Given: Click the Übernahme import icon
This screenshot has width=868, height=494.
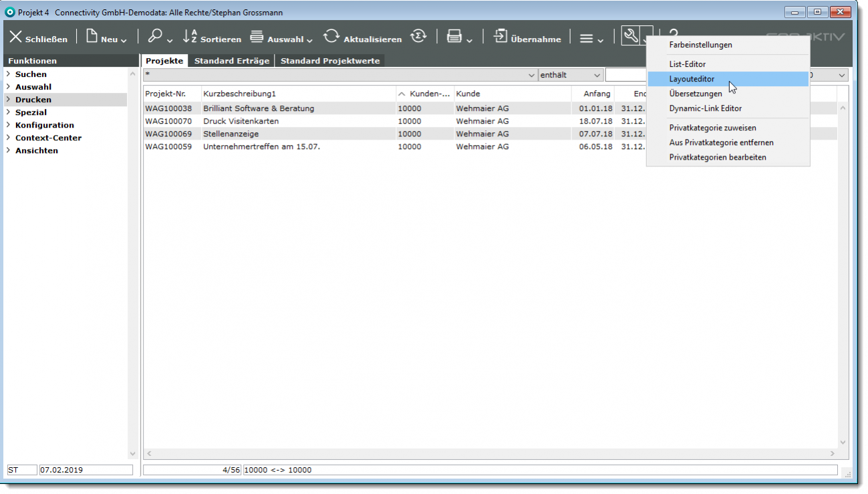Looking at the screenshot, I should (x=500, y=36).
